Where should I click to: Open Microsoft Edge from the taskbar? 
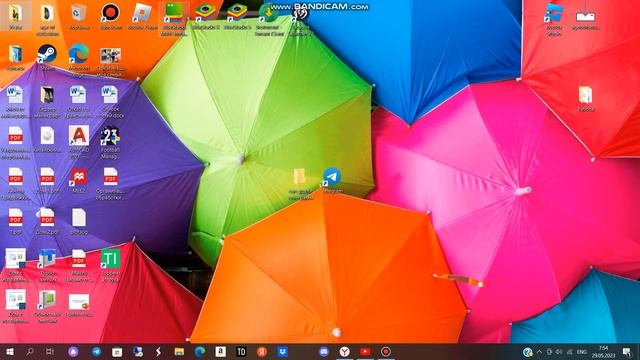(x=200, y=351)
